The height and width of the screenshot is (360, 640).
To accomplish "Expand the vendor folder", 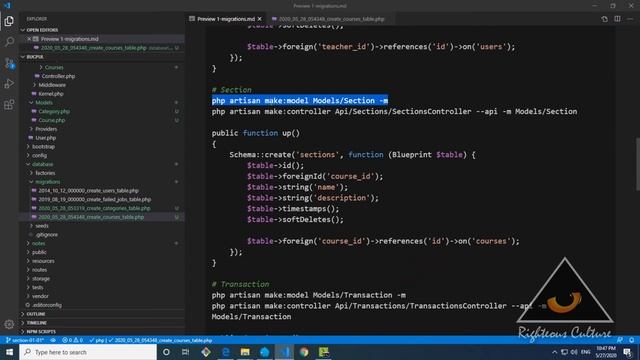I will click(x=40, y=296).
